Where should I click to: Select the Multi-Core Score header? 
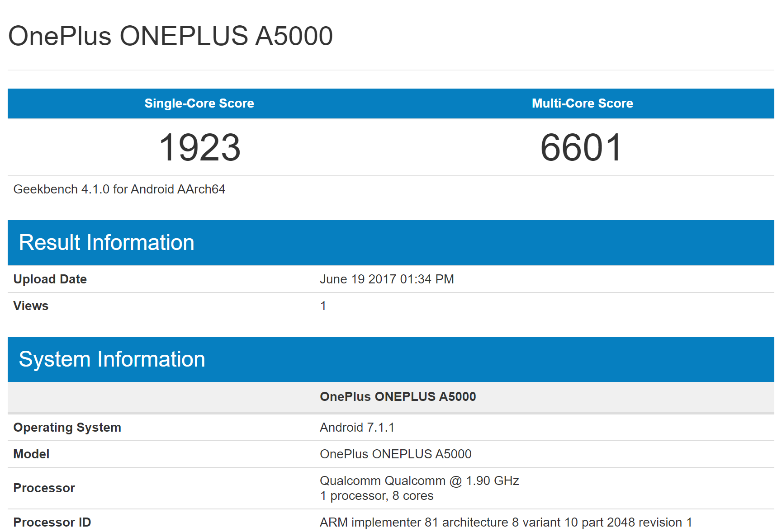(582, 104)
